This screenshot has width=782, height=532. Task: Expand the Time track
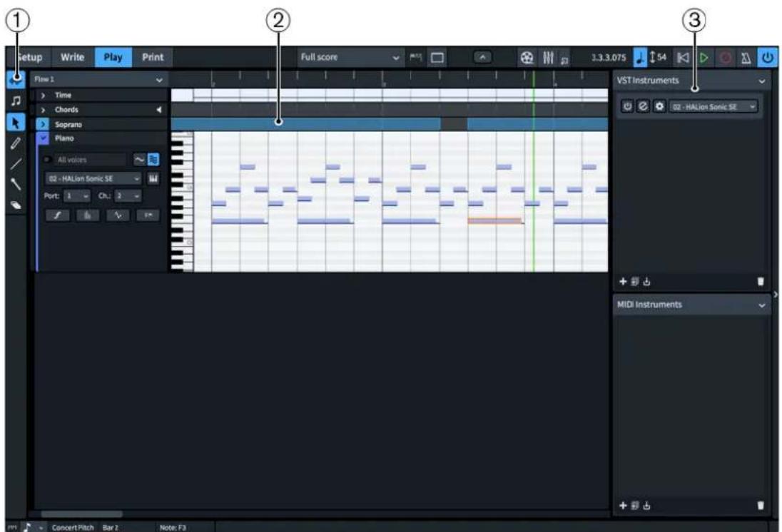coord(44,96)
